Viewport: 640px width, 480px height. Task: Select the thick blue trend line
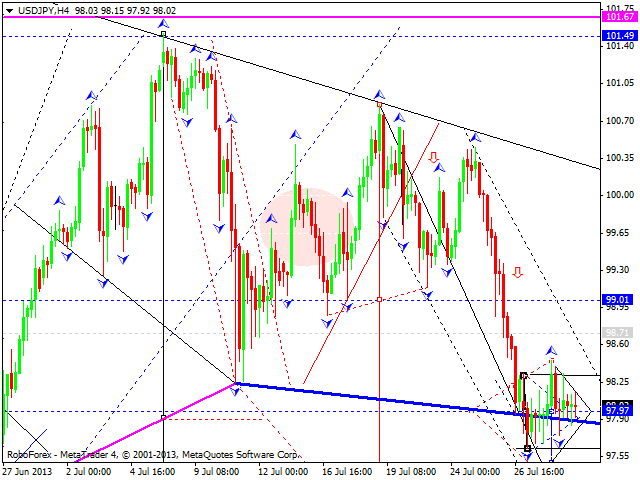(x=418, y=403)
